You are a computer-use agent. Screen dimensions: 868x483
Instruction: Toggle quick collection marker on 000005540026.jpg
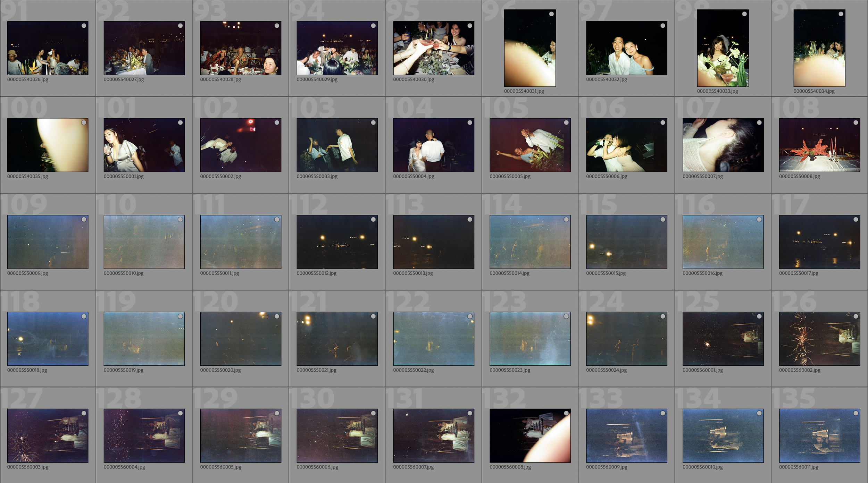84,26
